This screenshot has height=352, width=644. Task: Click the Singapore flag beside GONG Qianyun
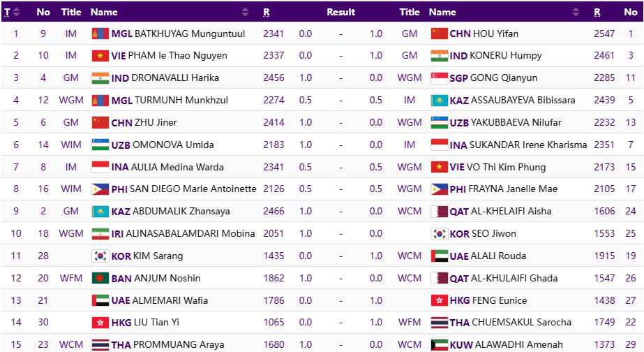[439, 78]
